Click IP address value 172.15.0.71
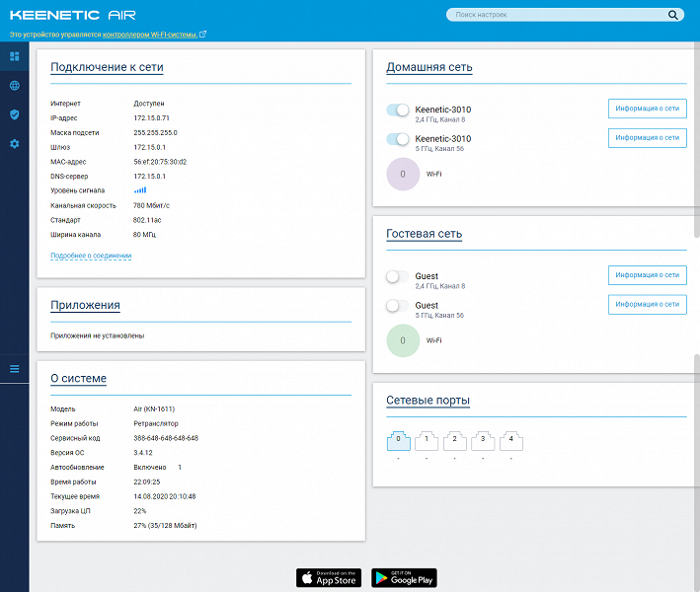700x592 pixels. pyautogui.click(x=151, y=117)
